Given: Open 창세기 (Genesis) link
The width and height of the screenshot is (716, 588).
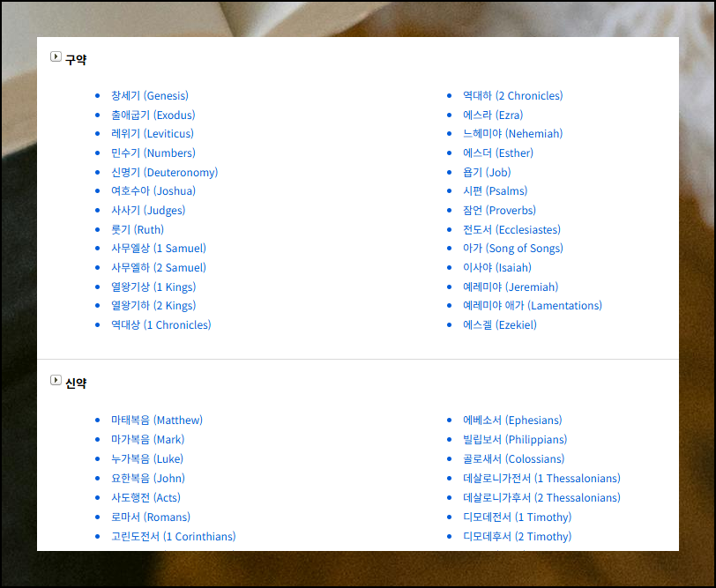Looking at the screenshot, I should 150,96.
